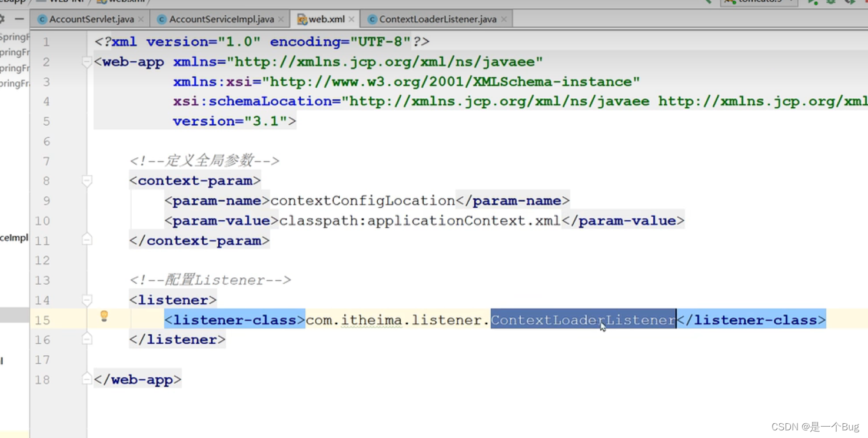Switch to the AccountServiceImpl.java tab
The height and width of the screenshot is (438, 868).
(221, 19)
